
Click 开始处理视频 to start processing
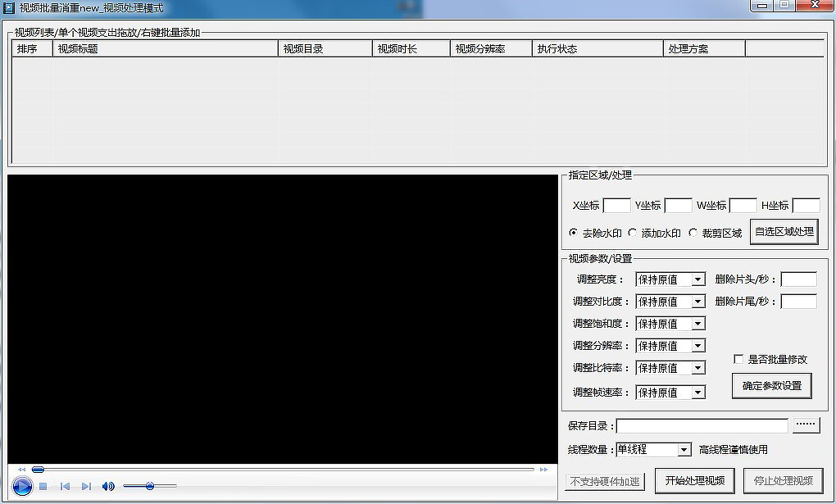[695, 481]
